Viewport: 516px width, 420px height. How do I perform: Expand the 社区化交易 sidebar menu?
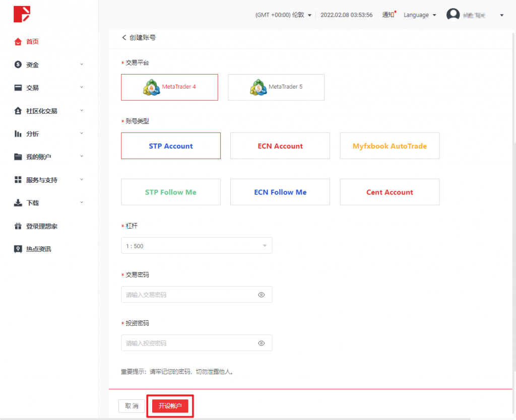coord(49,111)
